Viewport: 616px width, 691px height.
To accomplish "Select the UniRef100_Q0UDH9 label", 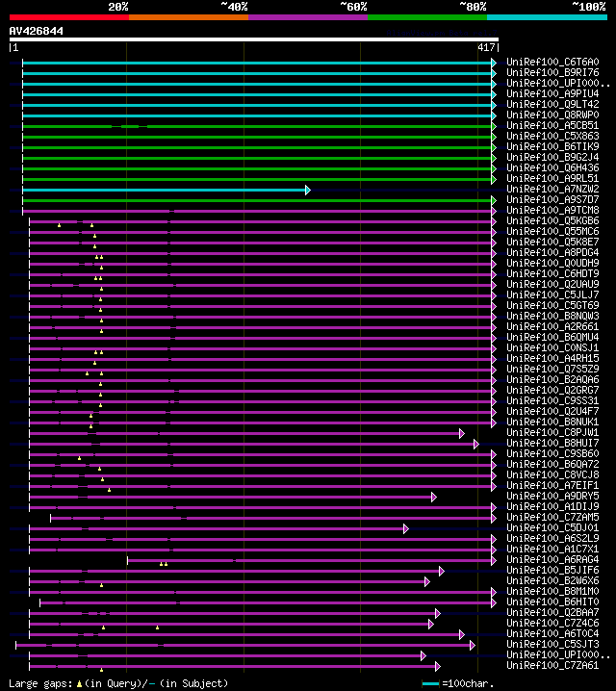I will [x=552, y=263].
